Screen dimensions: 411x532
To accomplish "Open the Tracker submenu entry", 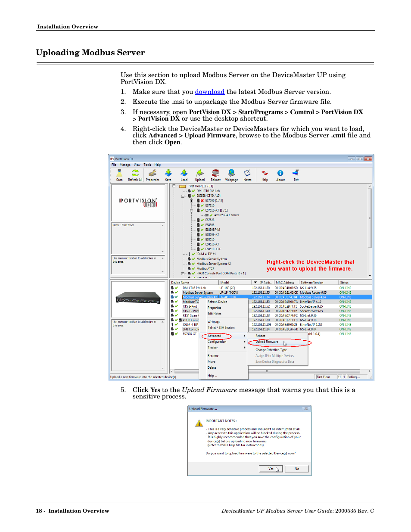I will pos(224,348).
